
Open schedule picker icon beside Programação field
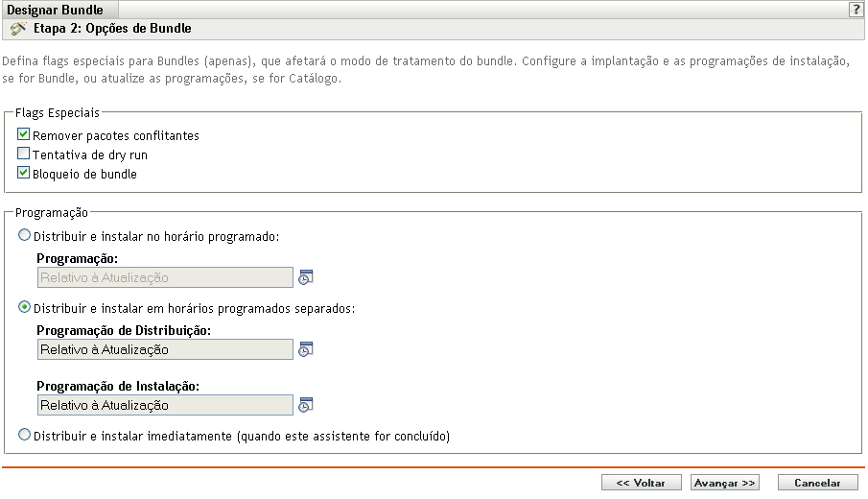pos(306,278)
